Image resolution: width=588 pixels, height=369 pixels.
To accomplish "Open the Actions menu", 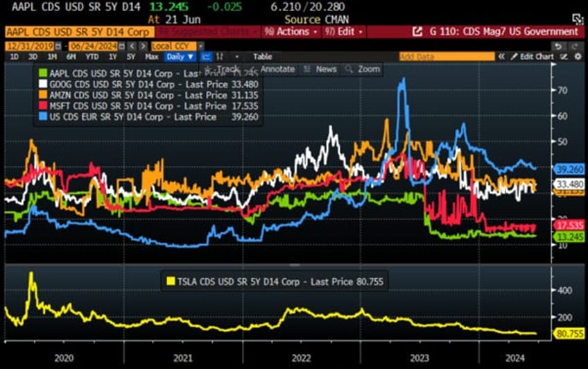I will [x=291, y=32].
